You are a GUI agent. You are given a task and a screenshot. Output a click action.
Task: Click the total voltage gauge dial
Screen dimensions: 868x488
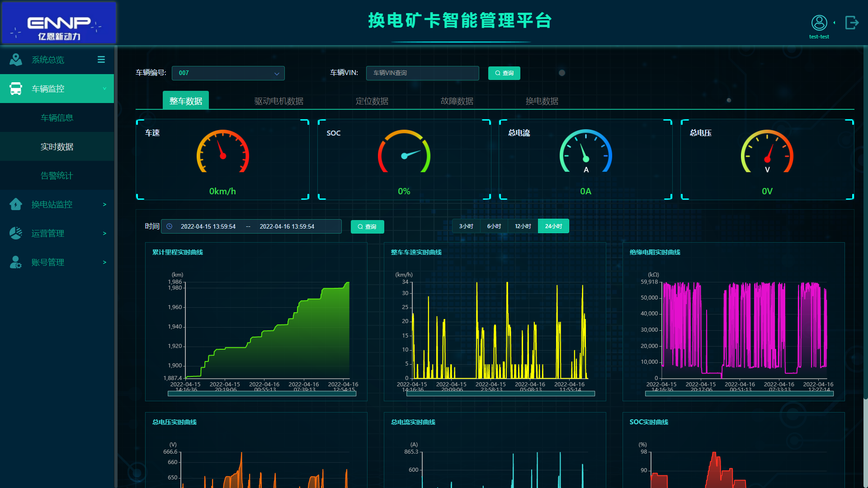click(767, 151)
